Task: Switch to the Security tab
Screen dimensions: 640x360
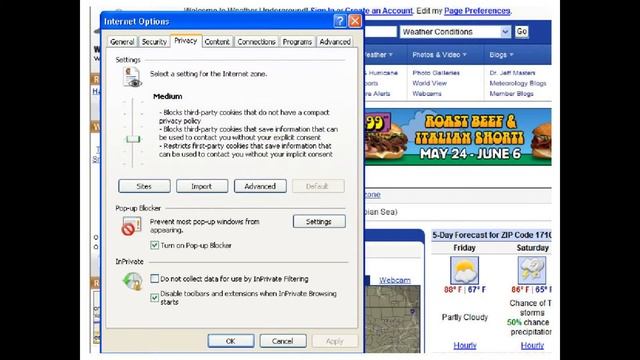Action: (x=154, y=42)
